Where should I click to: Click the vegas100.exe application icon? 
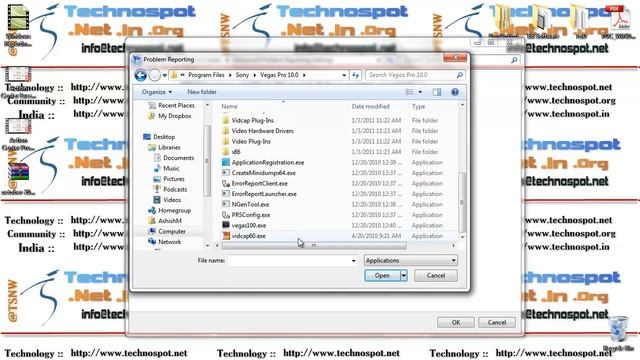[x=226, y=225]
